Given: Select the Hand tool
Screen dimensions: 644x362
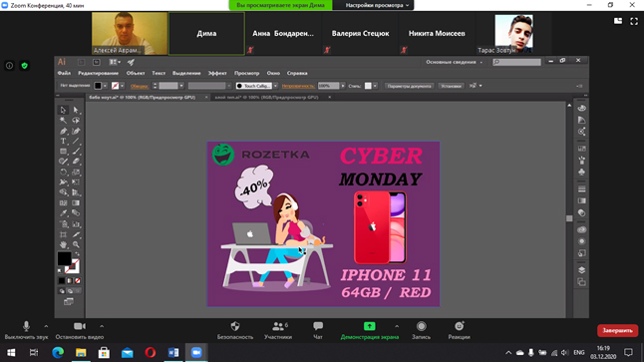Looking at the screenshot, I should coord(63,245).
